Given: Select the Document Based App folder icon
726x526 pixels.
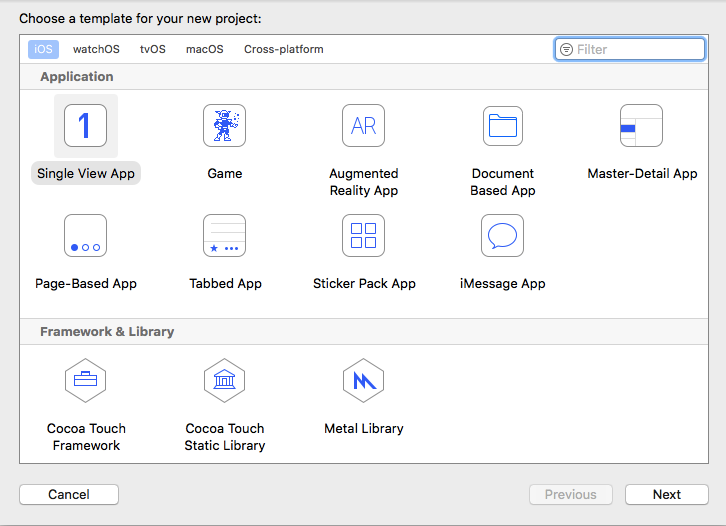Looking at the screenshot, I should tap(503, 125).
